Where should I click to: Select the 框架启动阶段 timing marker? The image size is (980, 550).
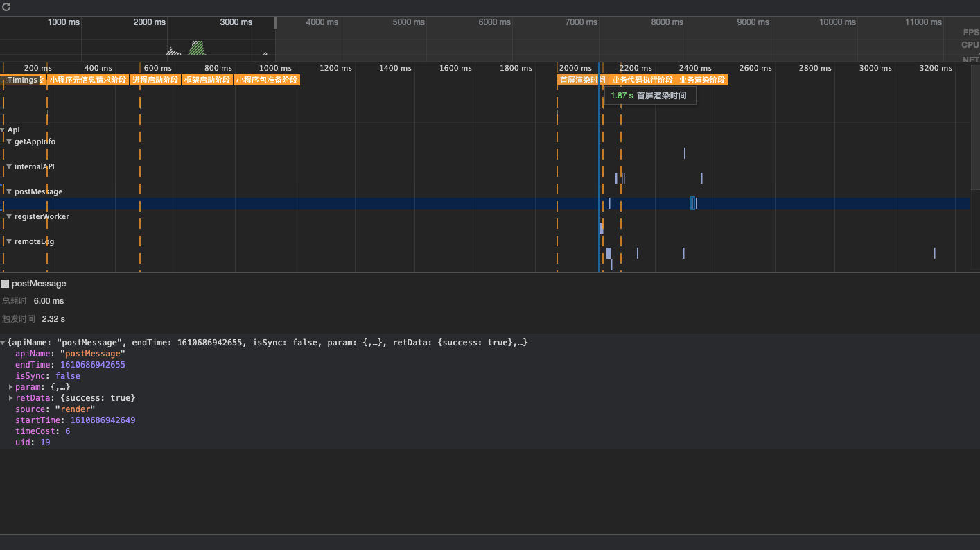(207, 80)
